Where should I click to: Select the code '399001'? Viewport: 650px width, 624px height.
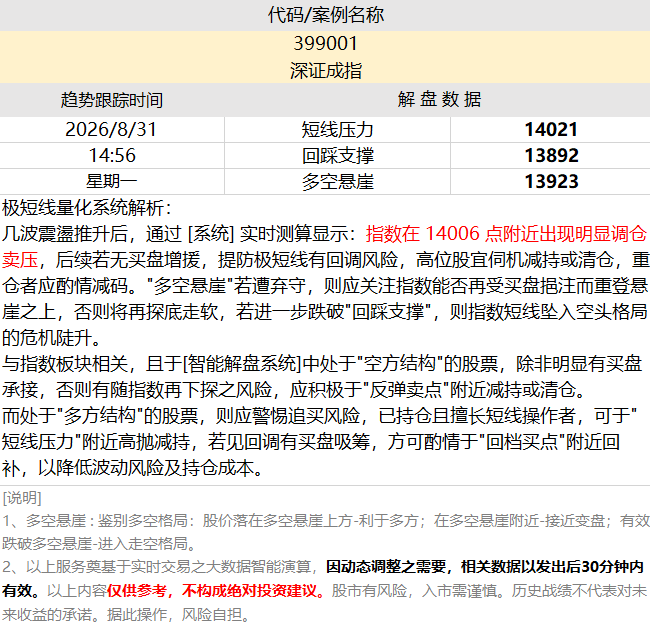(325, 44)
